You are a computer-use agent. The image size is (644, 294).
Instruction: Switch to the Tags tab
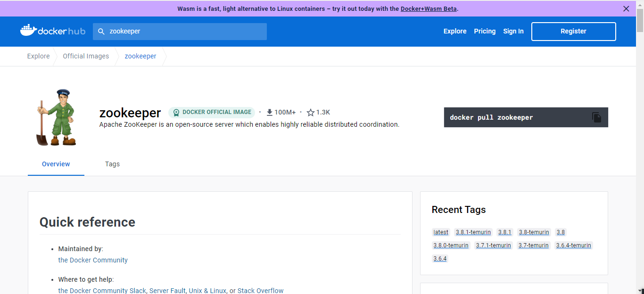tap(112, 164)
